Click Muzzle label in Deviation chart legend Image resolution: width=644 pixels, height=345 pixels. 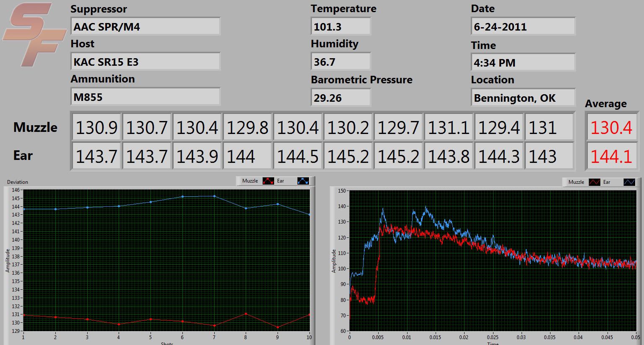(250, 181)
